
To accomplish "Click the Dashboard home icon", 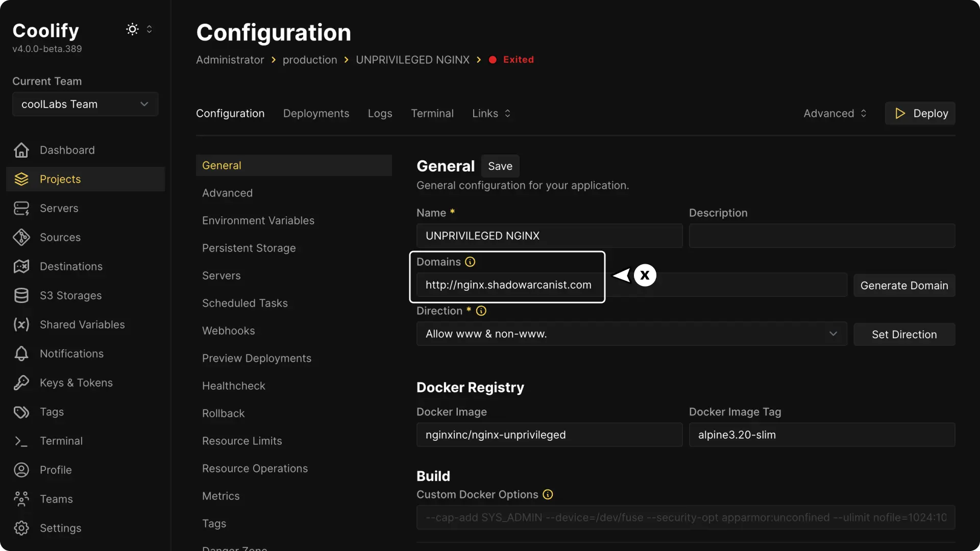I will click(21, 150).
